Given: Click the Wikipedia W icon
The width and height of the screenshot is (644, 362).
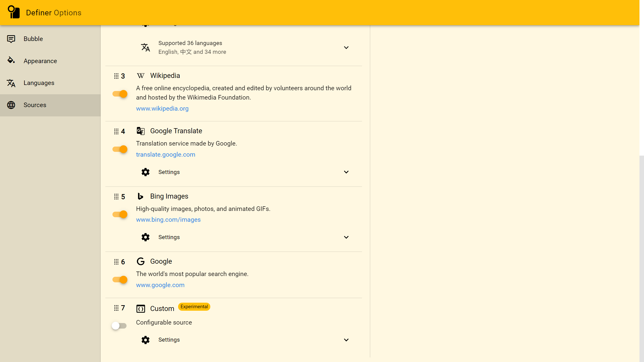Looking at the screenshot, I should (x=141, y=76).
